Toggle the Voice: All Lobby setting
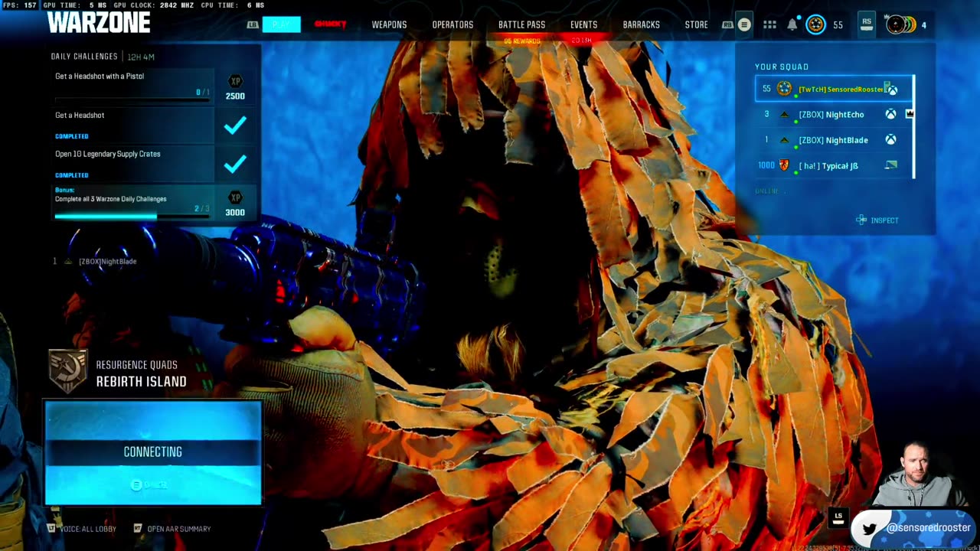980x551 pixels. pyautogui.click(x=82, y=528)
